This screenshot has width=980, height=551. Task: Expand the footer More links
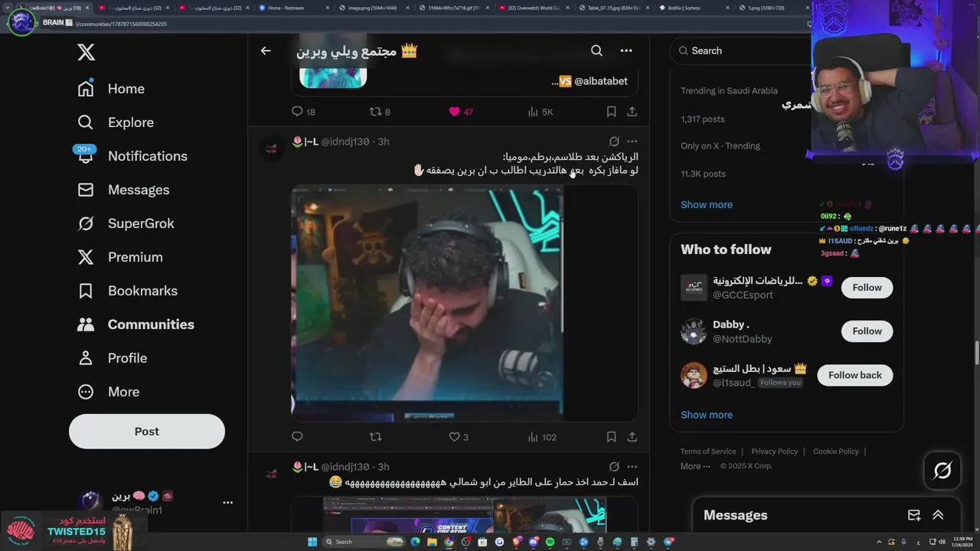pyautogui.click(x=695, y=466)
